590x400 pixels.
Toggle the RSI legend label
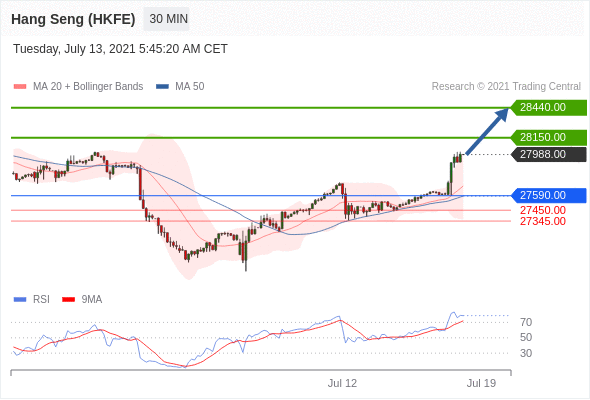coord(41,300)
